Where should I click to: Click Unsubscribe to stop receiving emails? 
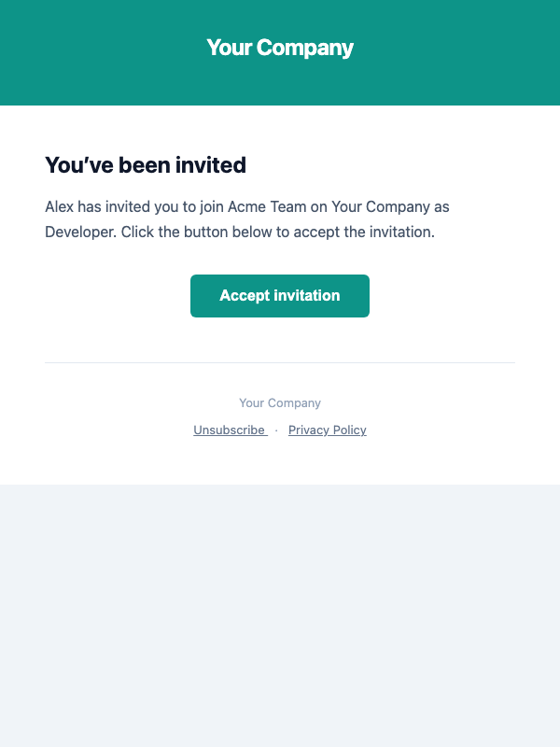pos(230,430)
